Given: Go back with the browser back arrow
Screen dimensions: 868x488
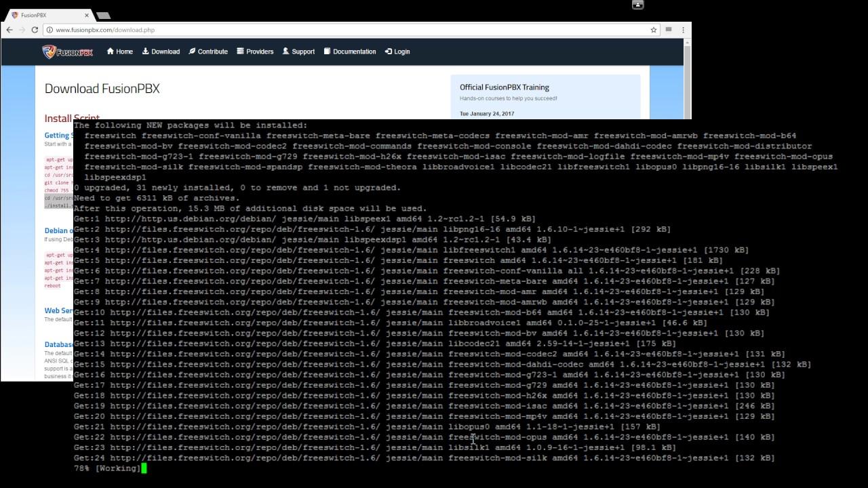Looking at the screenshot, I should [9, 30].
